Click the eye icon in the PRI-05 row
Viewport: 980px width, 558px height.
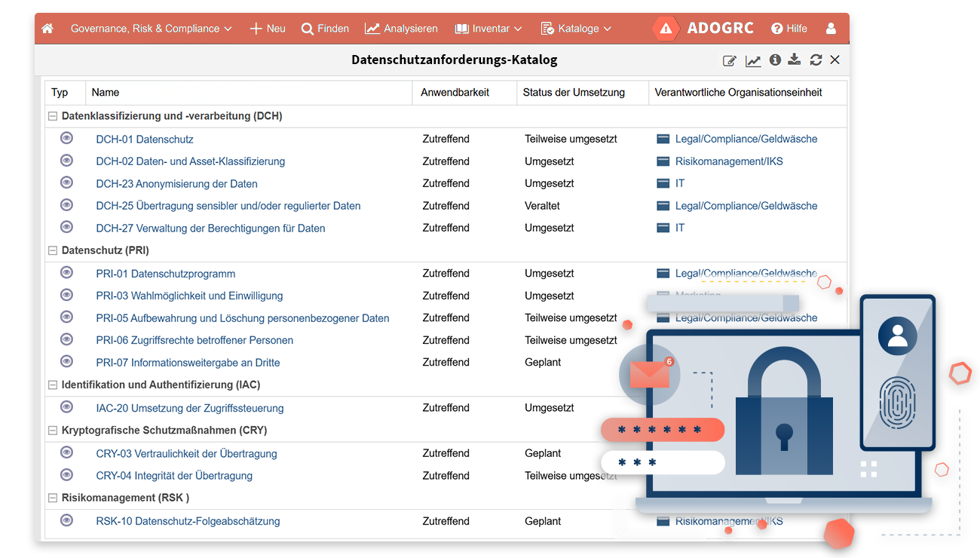[x=66, y=317]
